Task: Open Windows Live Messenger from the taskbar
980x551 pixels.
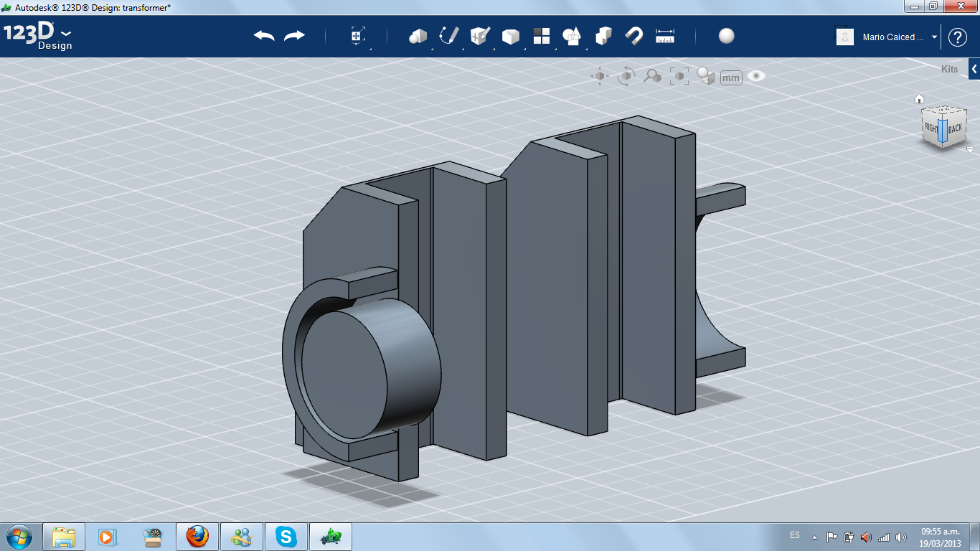Action: [241, 537]
